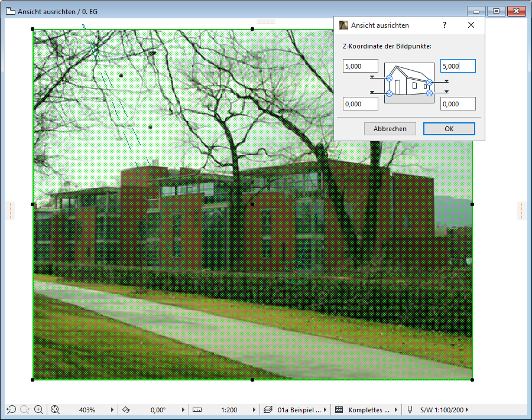The image size is (532, 420).
Task: Click the zoom in magnifier icon
Action: [x=38, y=409]
